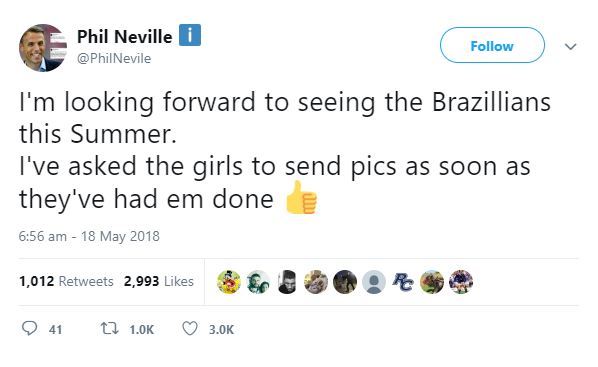Open the Phil Neville display name
The image size is (598, 367).
[124, 36]
